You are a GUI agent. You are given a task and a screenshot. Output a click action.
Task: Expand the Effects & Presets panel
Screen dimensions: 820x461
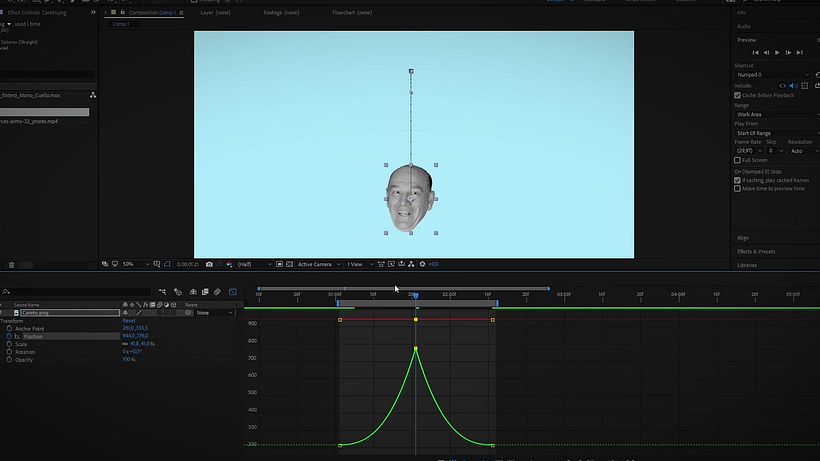tap(756, 251)
